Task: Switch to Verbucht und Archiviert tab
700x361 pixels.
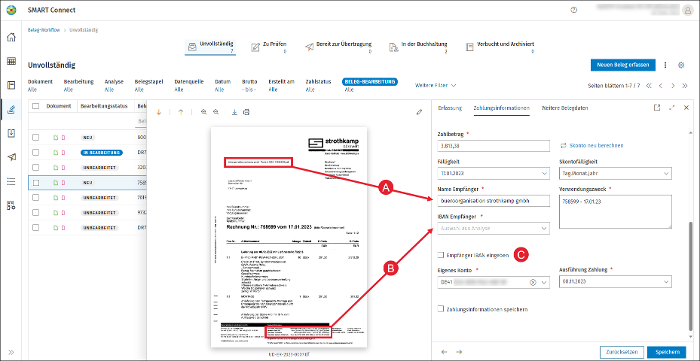Action: pyautogui.click(x=500, y=47)
